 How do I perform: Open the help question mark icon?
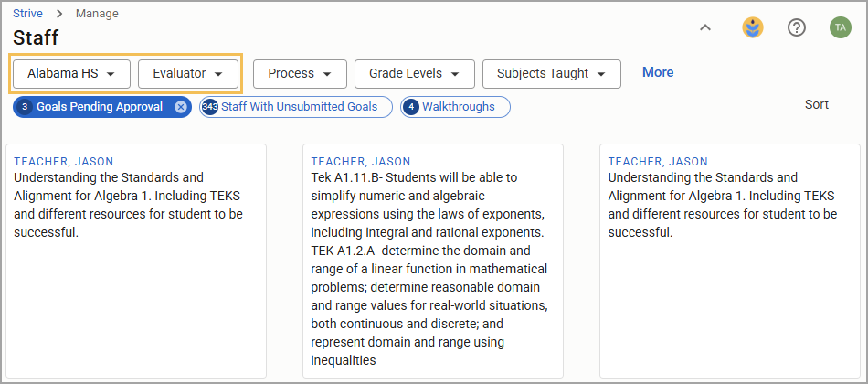796,27
